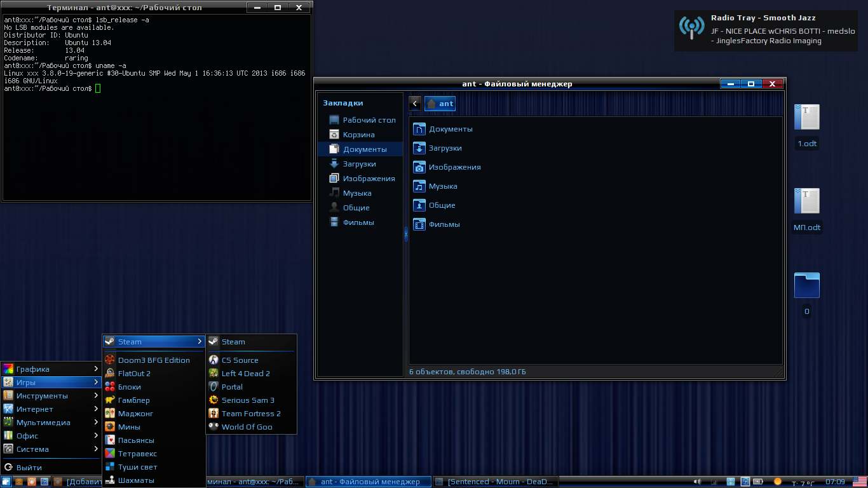Open Музыка bookmark in sidebar
868x488 pixels.
pos(360,193)
